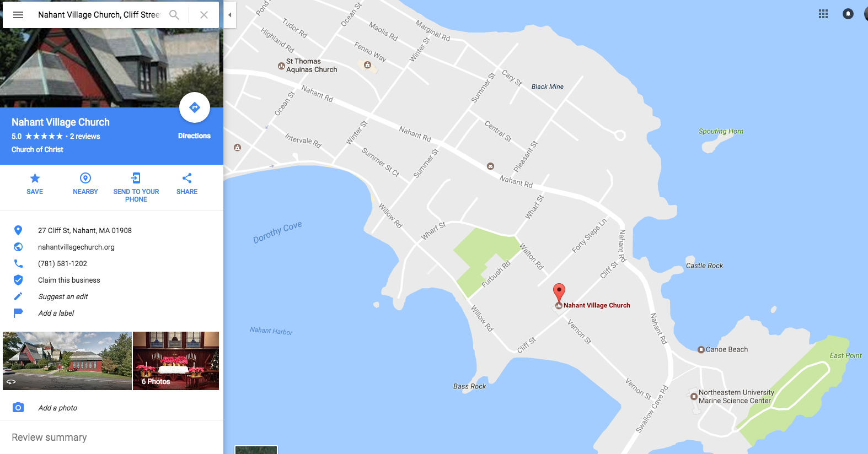Click the blue Directions button
This screenshot has height=454, width=868.
(x=195, y=107)
